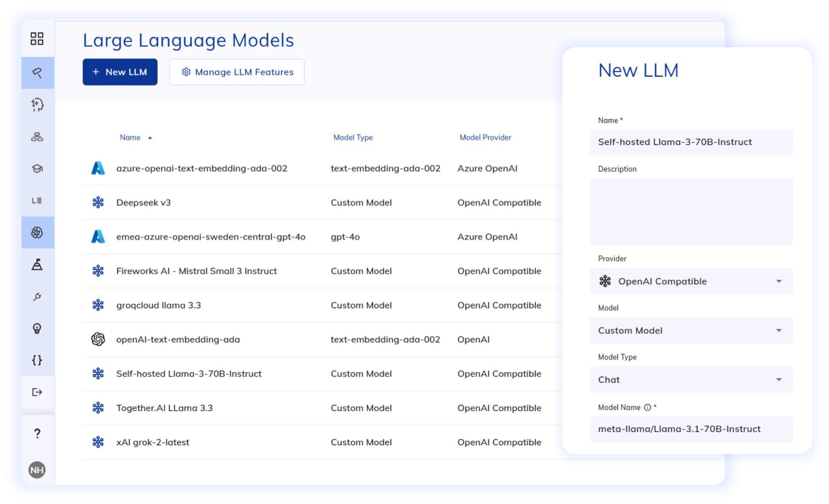Click the Azure logo beside azure-openai-text-embedding-ada-002
The width and height of the screenshot is (829, 504).
[98, 168]
